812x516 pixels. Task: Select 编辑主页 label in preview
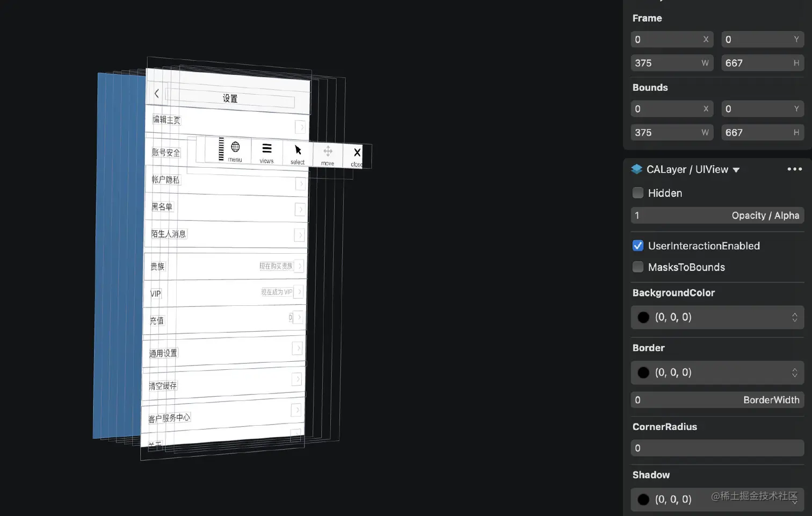point(166,120)
